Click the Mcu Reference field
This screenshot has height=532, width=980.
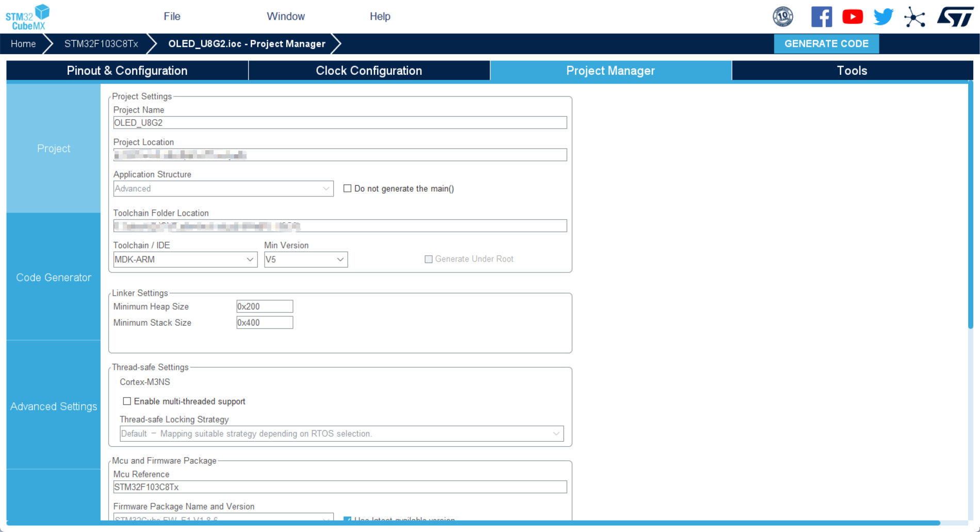tap(340, 487)
